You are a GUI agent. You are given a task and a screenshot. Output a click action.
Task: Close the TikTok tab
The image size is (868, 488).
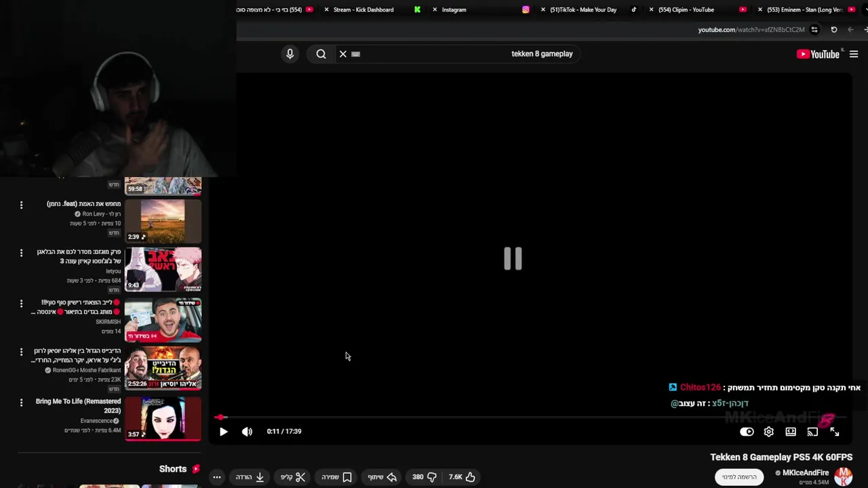coord(542,9)
